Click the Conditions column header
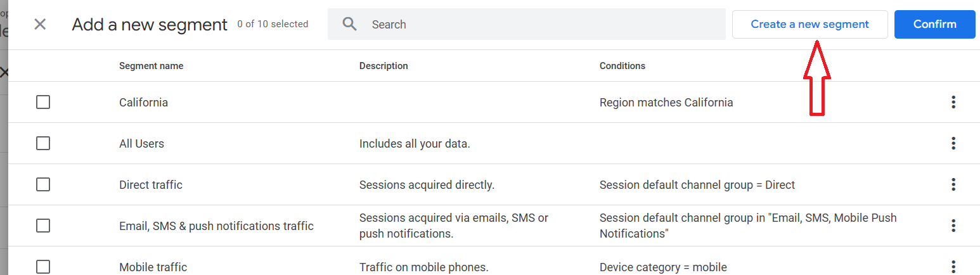Viewport: 980px width, 275px height. coord(622,66)
